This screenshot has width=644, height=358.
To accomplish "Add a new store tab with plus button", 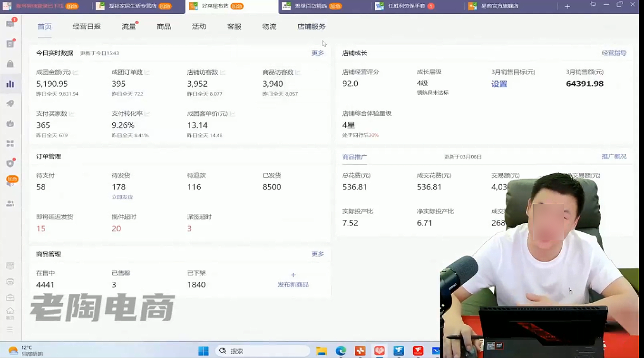I will 567,6.
